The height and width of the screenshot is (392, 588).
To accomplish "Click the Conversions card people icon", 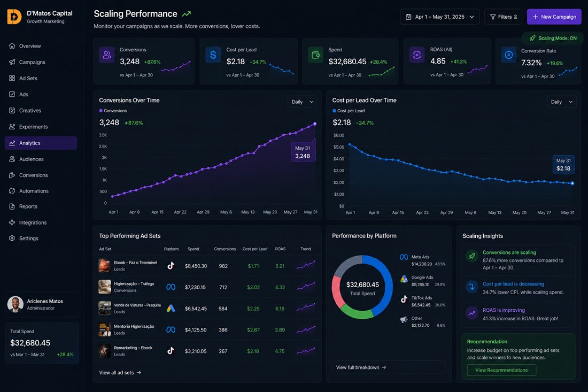I will 107,55.
